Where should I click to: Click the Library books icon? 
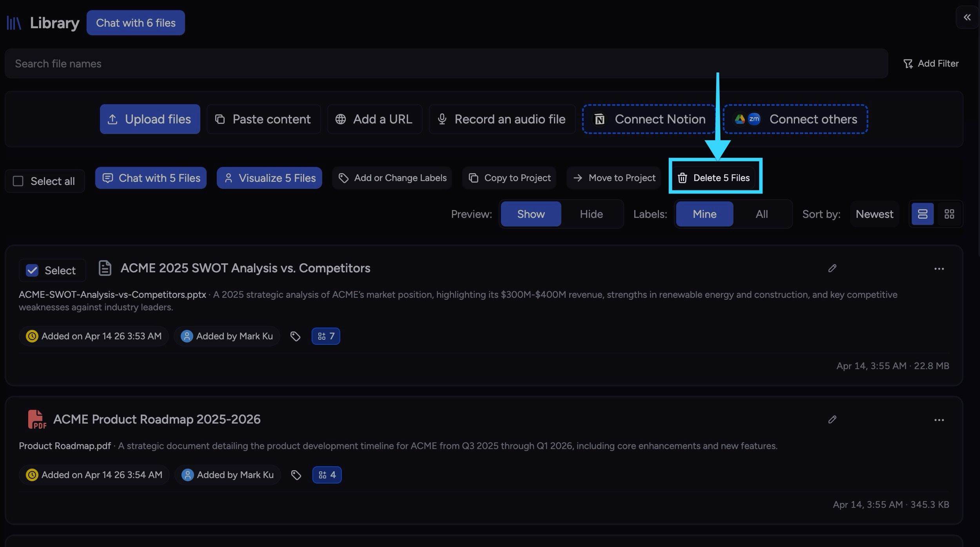pos(14,23)
